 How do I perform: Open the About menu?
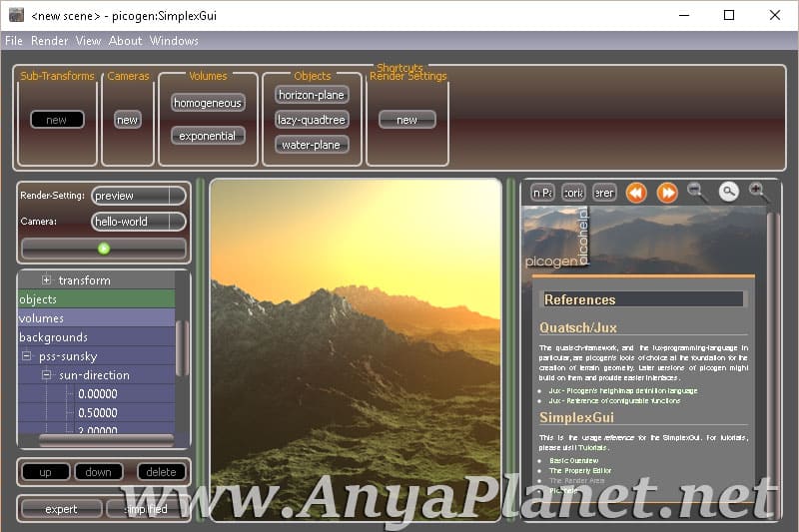(x=126, y=41)
